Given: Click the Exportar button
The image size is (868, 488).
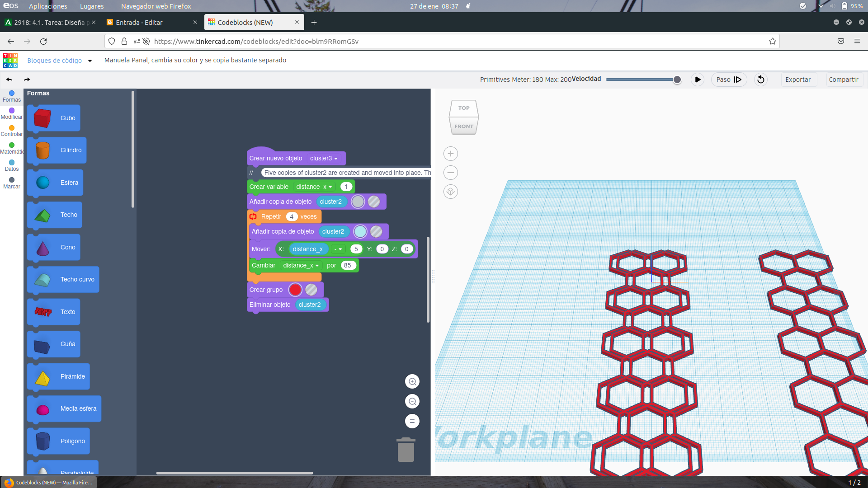Looking at the screenshot, I should tap(797, 80).
